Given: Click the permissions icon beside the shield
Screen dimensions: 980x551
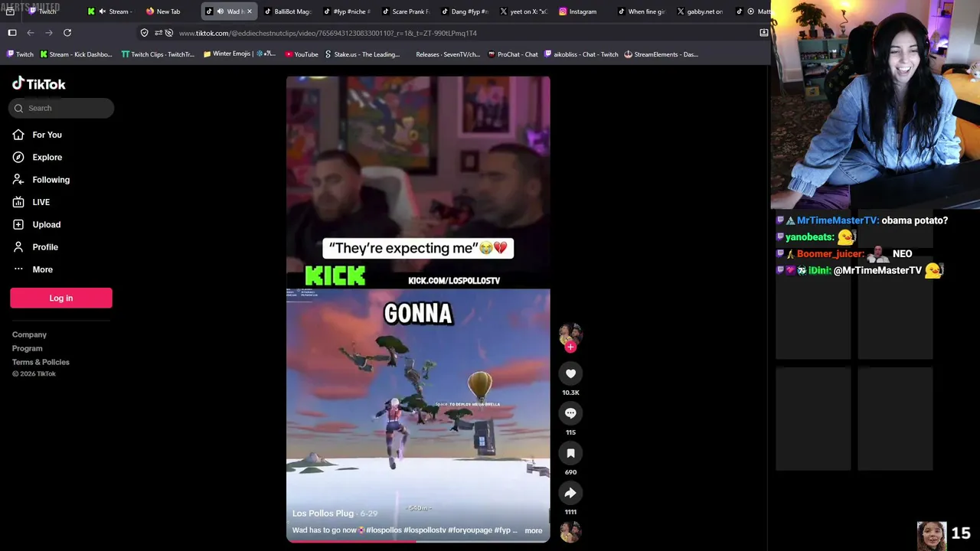Looking at the screenshot, I should (x=158, y=33).
